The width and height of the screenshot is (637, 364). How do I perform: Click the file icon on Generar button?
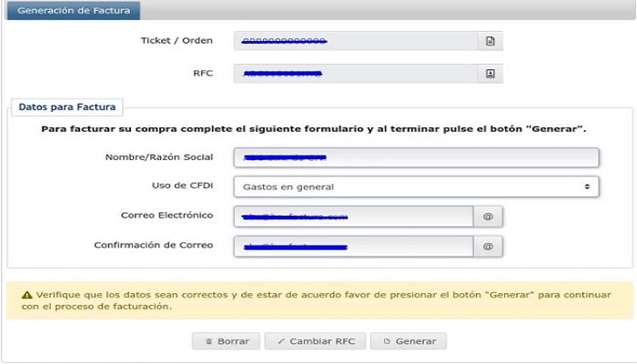[387, 341]
